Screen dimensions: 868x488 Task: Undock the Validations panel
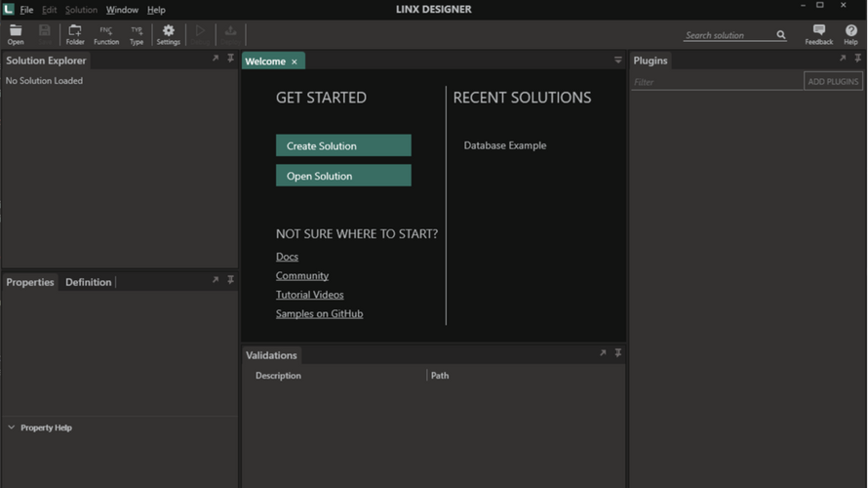[603, 353]
